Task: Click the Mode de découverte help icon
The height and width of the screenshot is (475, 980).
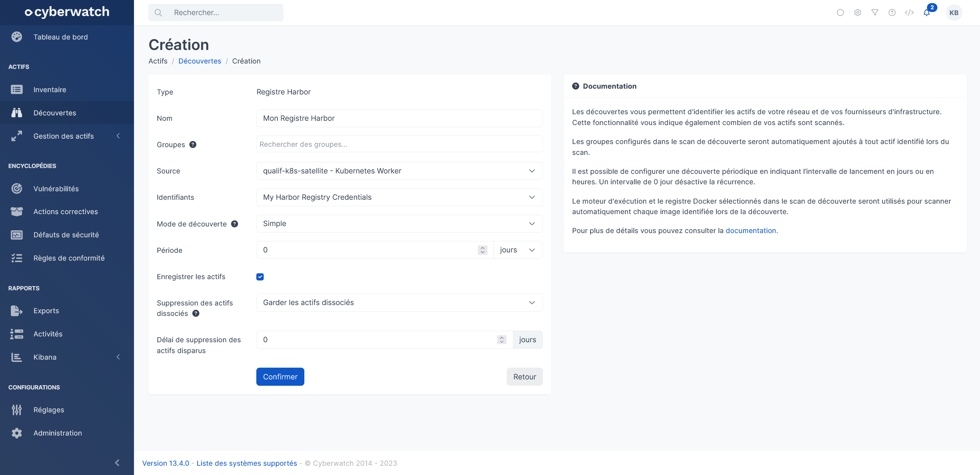Action: click(x=235, y=224)
